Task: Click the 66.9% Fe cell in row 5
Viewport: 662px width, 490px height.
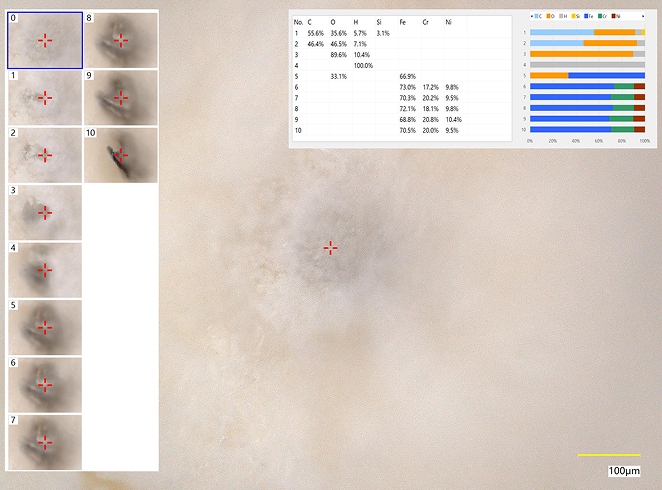Action: 407,76
